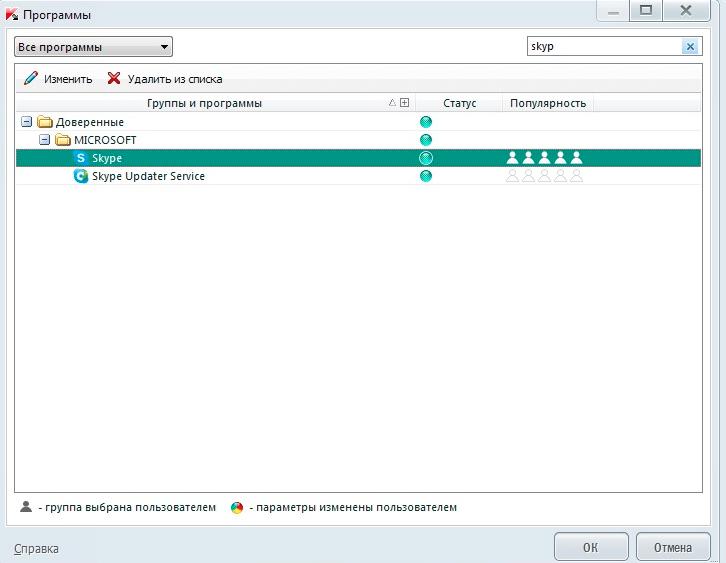726x563 pixels.
Task: Click the Kaspersky logo in title bar
Action: 12,14
